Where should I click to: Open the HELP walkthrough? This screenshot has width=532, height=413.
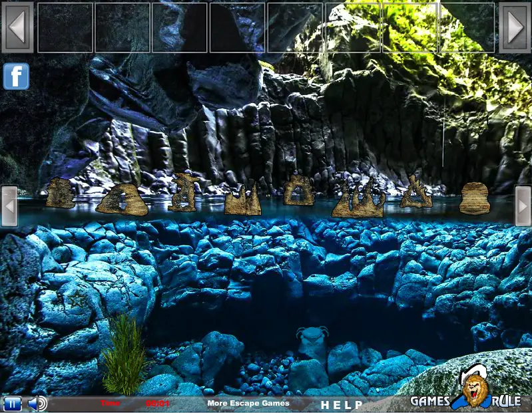(342, 404)
